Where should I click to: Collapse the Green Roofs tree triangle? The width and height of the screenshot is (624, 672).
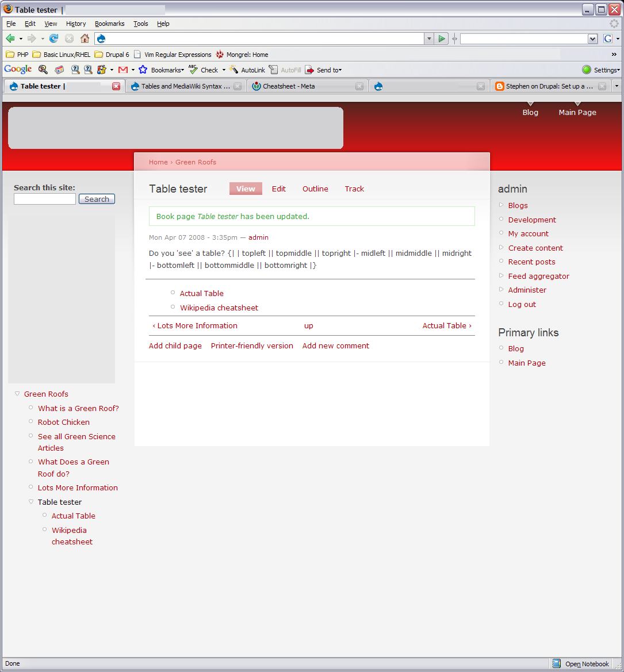point(17,393)
